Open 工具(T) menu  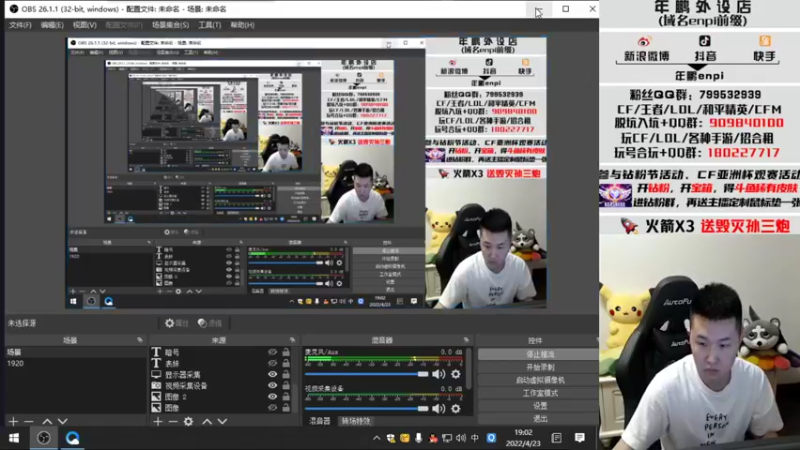coord(209,25)
